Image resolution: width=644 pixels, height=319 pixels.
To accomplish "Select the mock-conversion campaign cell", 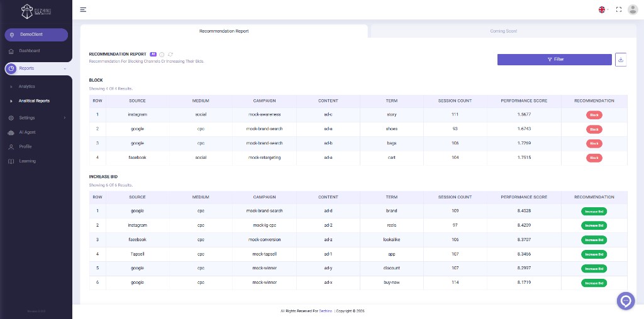I will [264, 239].
